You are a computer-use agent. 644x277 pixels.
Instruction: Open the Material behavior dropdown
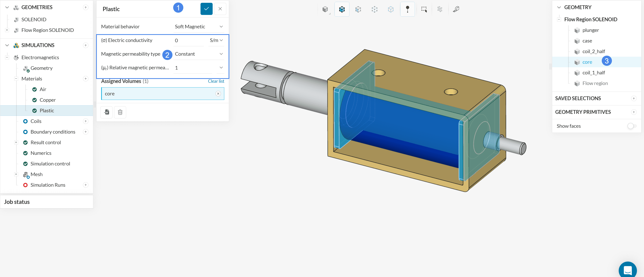[199, 27]
